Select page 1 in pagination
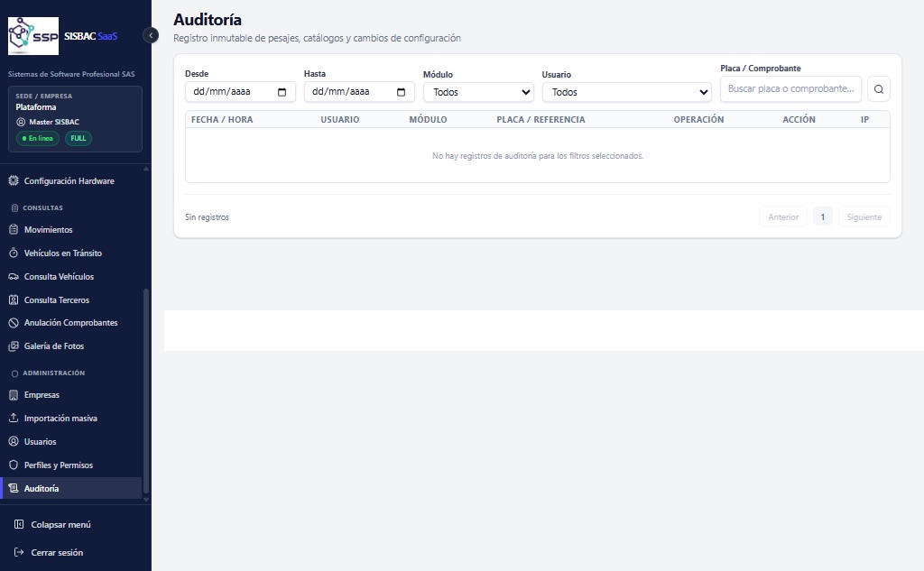This screenshot has height=571, width=924. coord(823,216)
